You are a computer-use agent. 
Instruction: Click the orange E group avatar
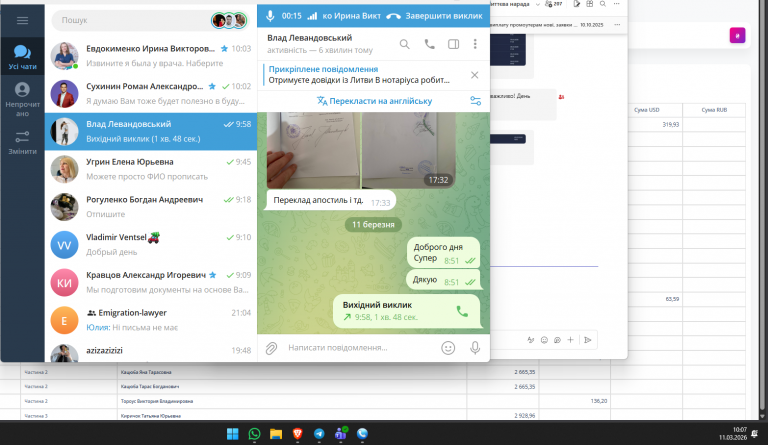(64, 320)
